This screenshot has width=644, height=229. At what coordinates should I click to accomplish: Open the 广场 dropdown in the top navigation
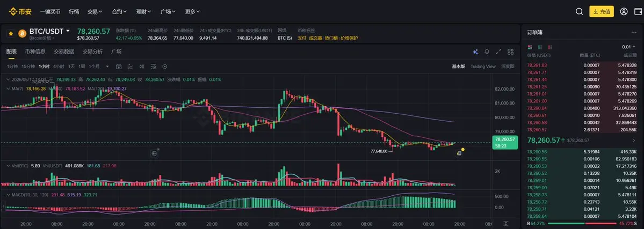pyautogui.click(x=168, y=11)
